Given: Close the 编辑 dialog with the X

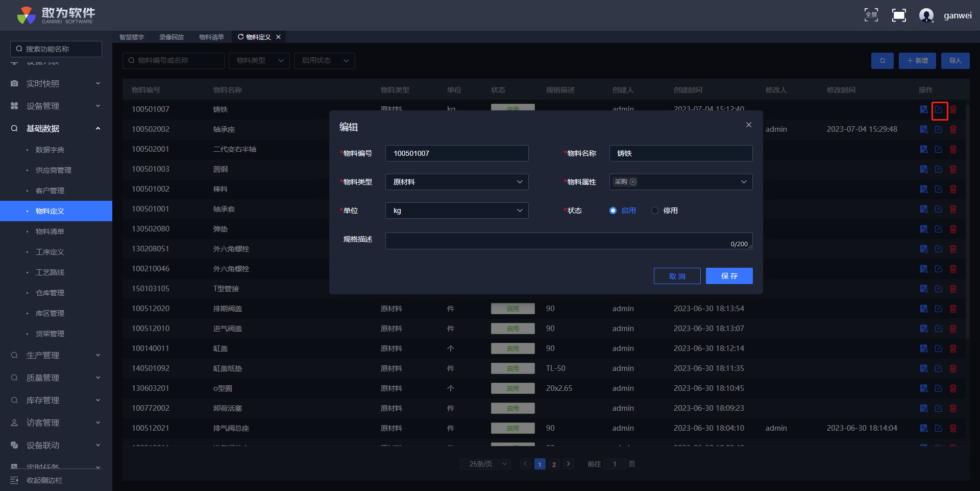Looking at the screenshot, I should click(748, 125).
